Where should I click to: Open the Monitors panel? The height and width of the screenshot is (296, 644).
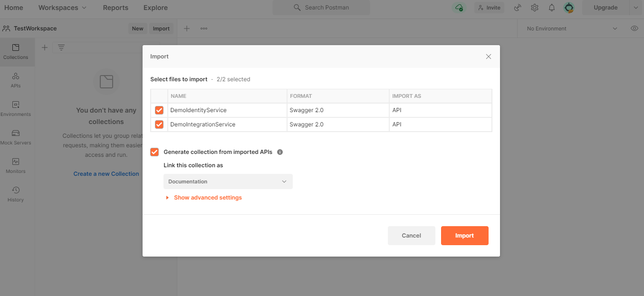16,166
